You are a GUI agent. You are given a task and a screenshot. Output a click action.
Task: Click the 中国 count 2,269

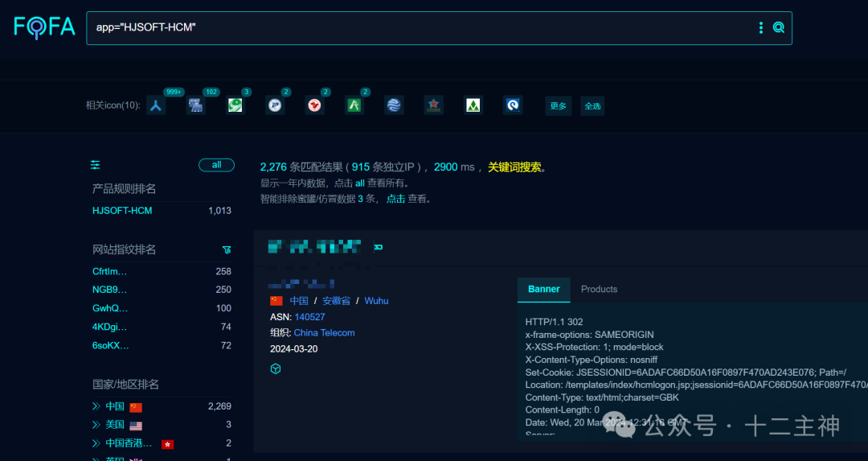point(219,407)
